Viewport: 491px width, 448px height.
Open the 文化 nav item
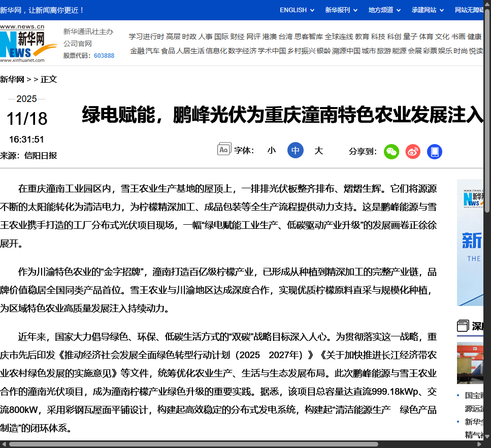[x=442, y=37]
